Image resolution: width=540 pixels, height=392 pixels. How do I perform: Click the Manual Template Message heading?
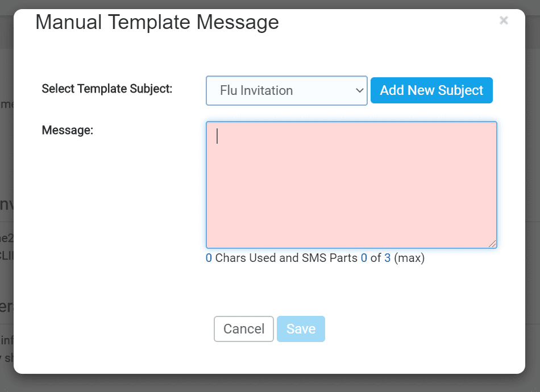tap(157, 22)
